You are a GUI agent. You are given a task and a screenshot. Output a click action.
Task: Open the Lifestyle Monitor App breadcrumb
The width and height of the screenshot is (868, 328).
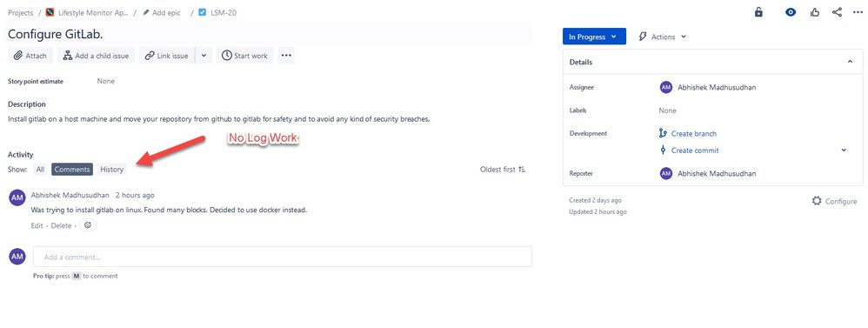pos(92,12)
